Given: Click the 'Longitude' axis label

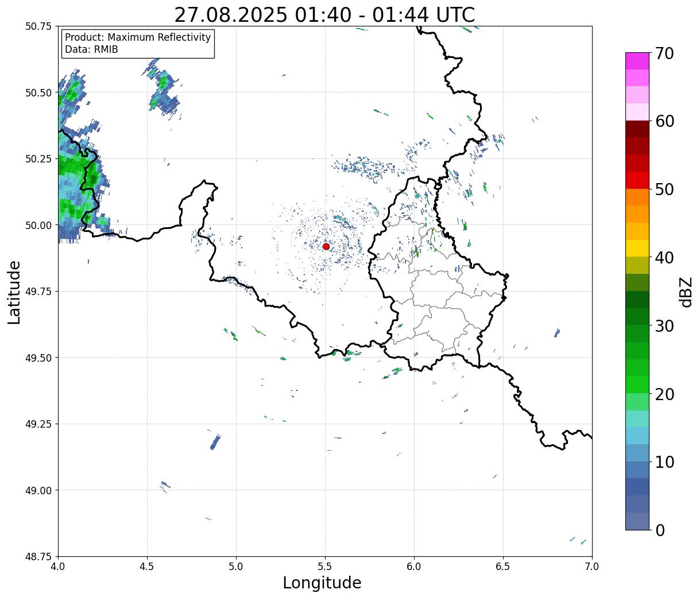Looking at the screenshot, I should point(322,583).
